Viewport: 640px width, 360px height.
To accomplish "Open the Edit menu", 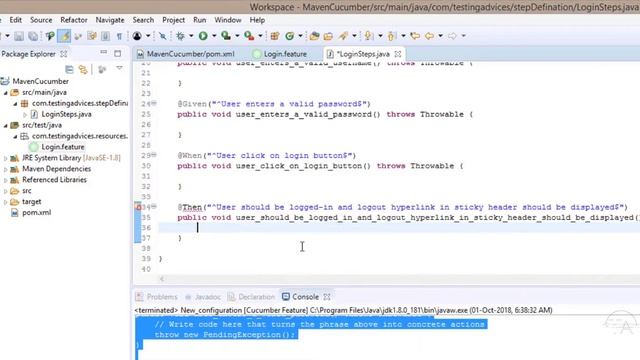I will point(16,20).
